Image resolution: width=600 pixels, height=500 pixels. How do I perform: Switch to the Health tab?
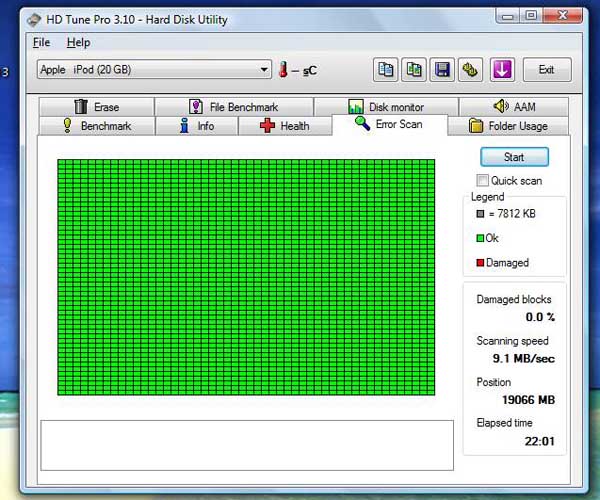point(285,126)
